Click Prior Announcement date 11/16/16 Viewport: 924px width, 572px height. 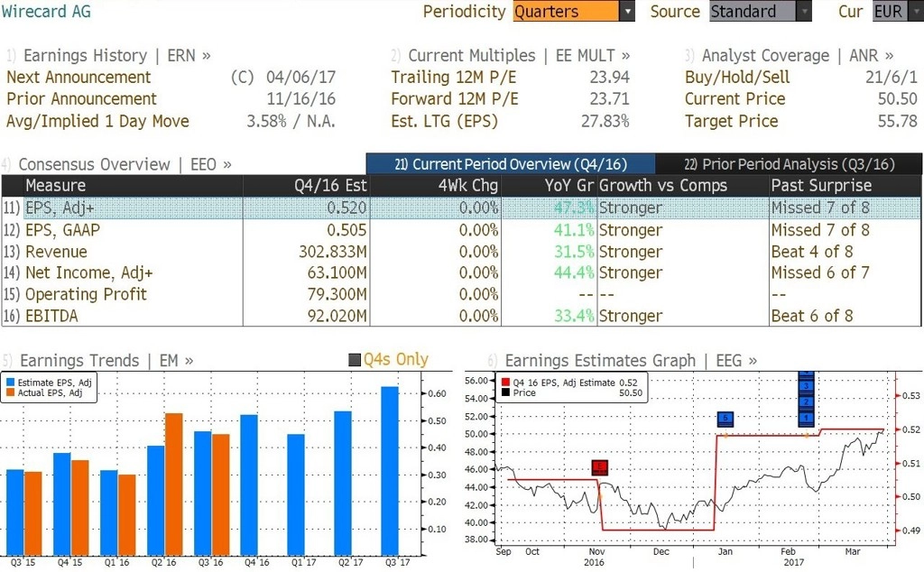coord(300,99)
